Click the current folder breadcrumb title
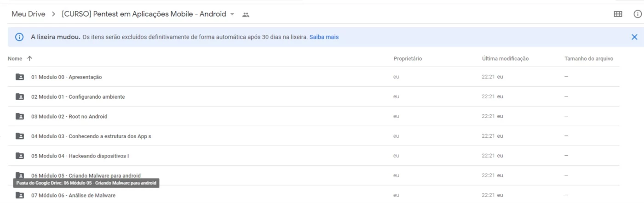644x203 pixels. (144, 14)
